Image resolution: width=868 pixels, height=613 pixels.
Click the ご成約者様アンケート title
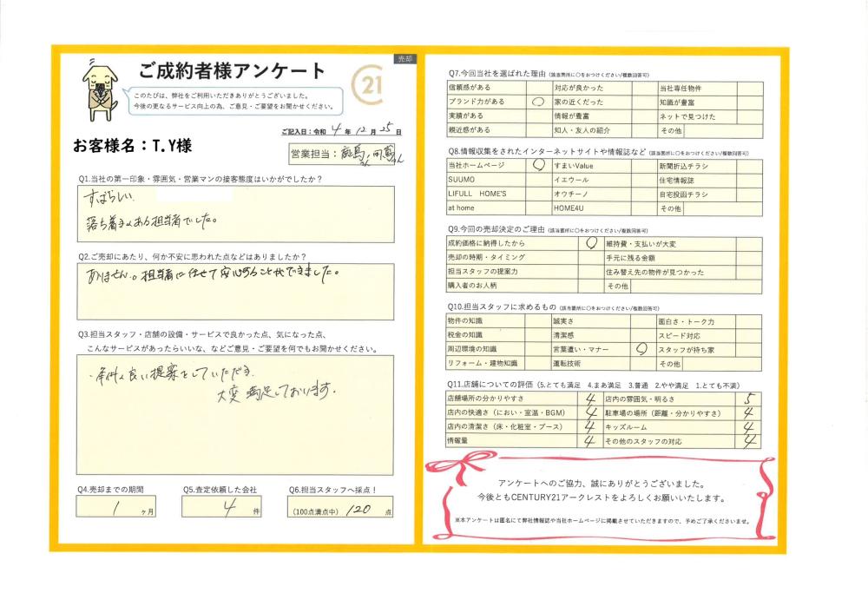click(232, 71)
